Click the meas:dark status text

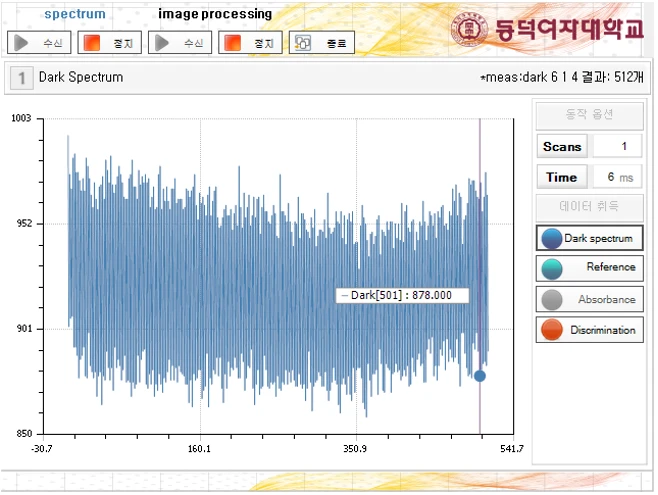[561, 77]
